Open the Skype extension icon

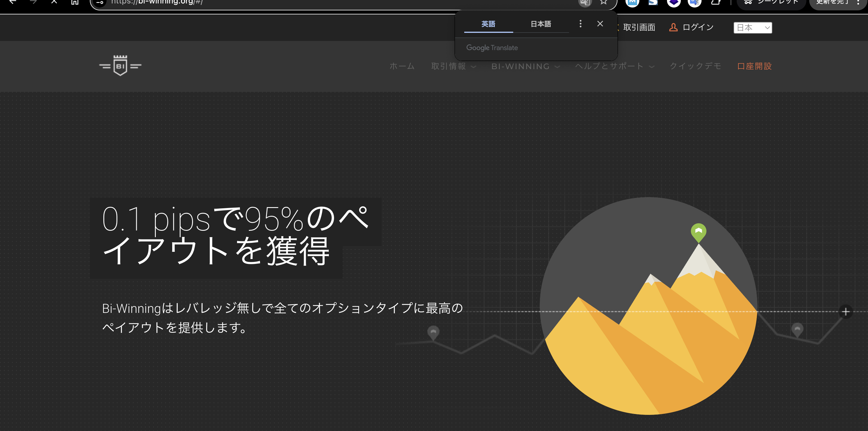point(653,3)
